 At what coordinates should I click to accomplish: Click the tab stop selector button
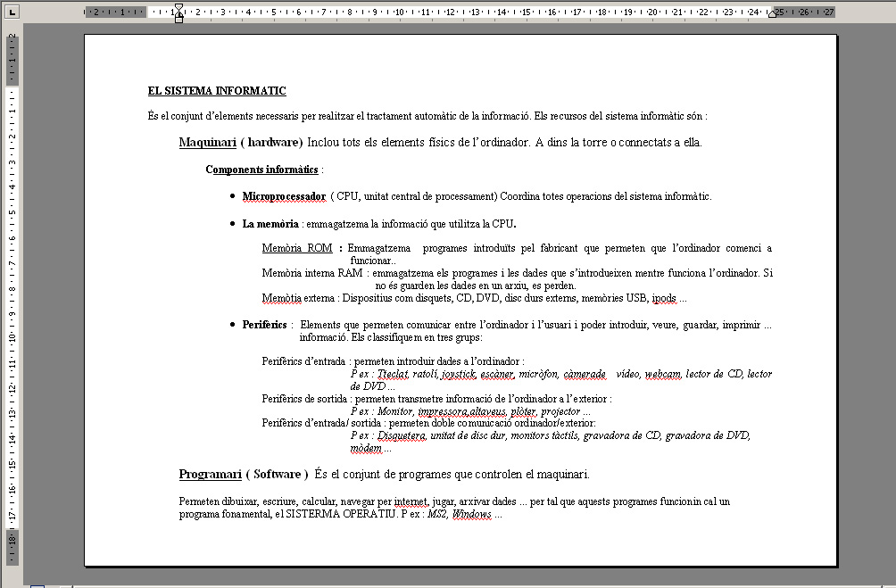click(12, 12)
